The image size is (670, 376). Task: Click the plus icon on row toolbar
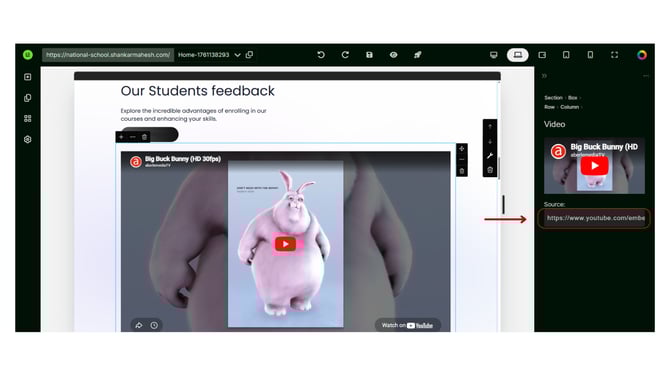(x=121, y=137)
